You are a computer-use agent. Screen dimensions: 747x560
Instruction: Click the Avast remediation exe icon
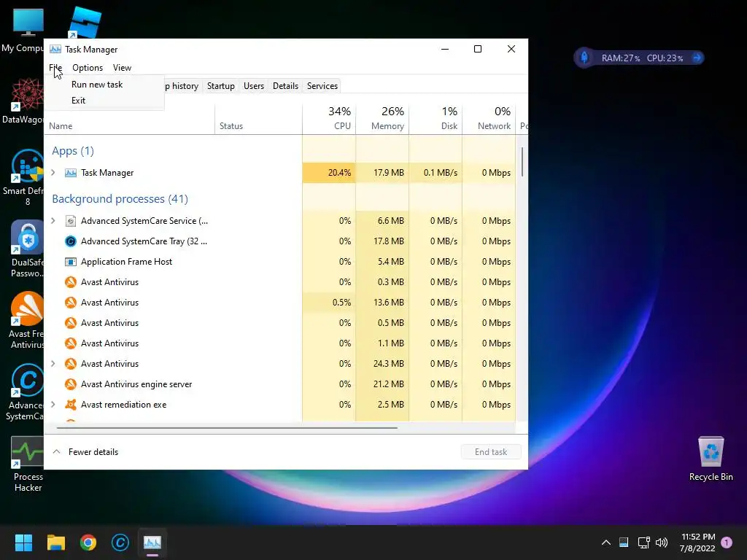71,404
